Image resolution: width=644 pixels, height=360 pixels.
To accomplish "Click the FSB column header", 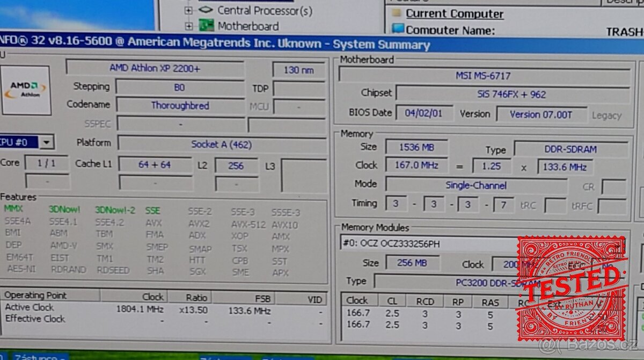I will click(x=244, y=298).
